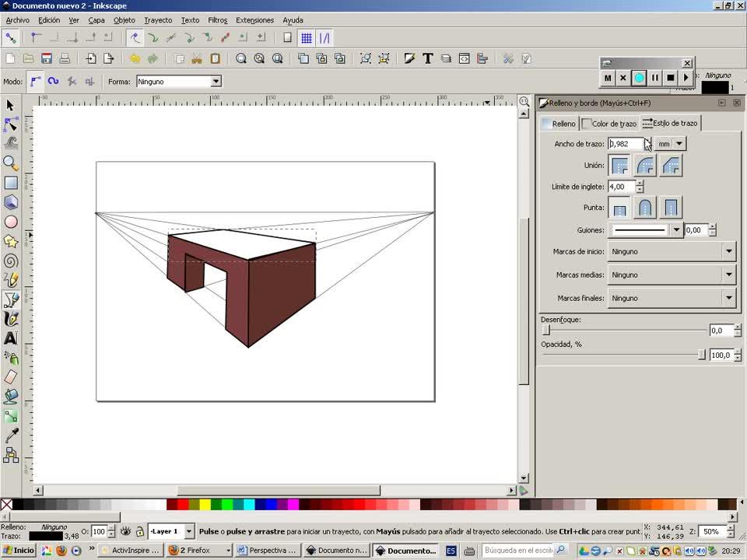Screen dimensions: 747x560
Task: Click the Save document icon
Action: tap(47, 58)
